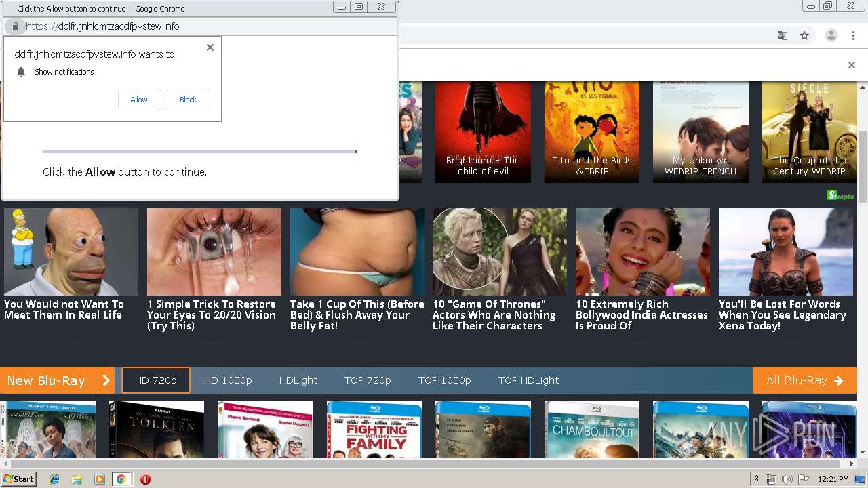This screenshot has height=488, width=868.
Task: Block notifications in the popup
Action: [x=188, y=100]
